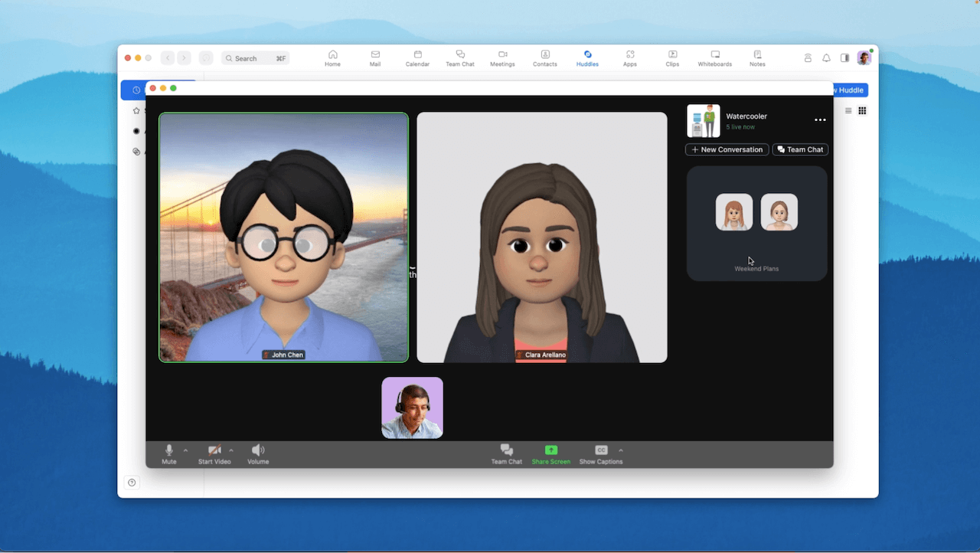Start your video
The image size is (980, 553).
[214, 453]
